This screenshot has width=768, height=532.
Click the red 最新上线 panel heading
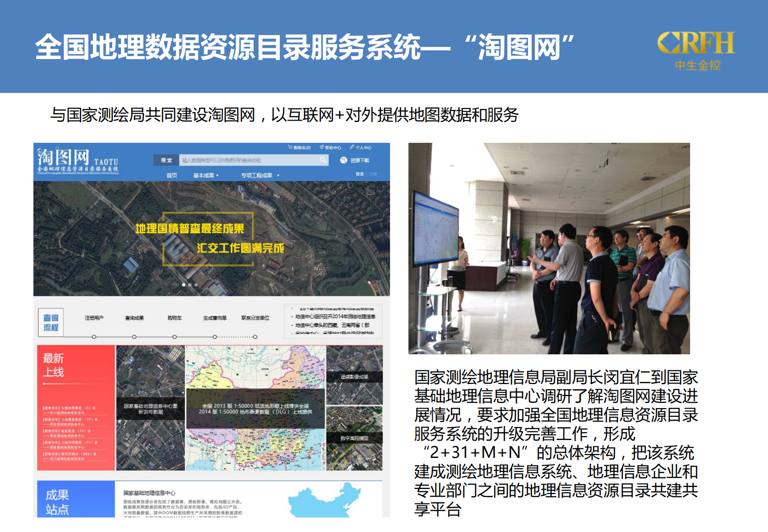[x=54, y=365]
